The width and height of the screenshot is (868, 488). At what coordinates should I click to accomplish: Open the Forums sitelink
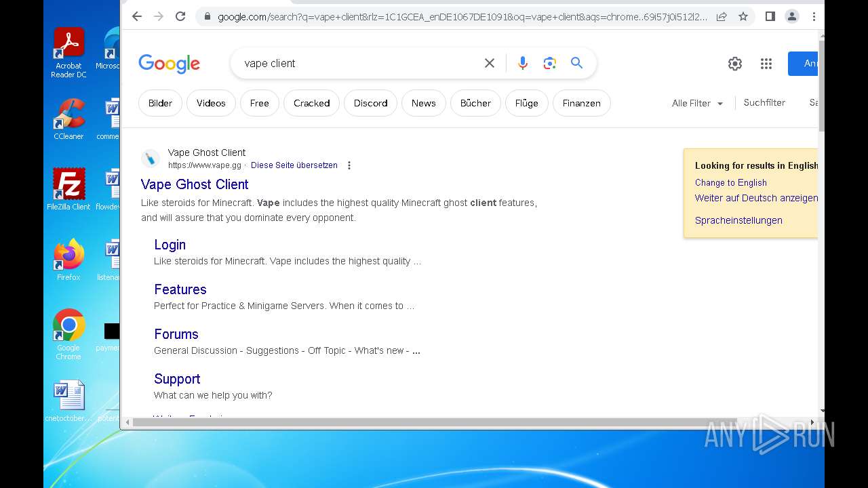pyautogui.click(x=176, y=334)
